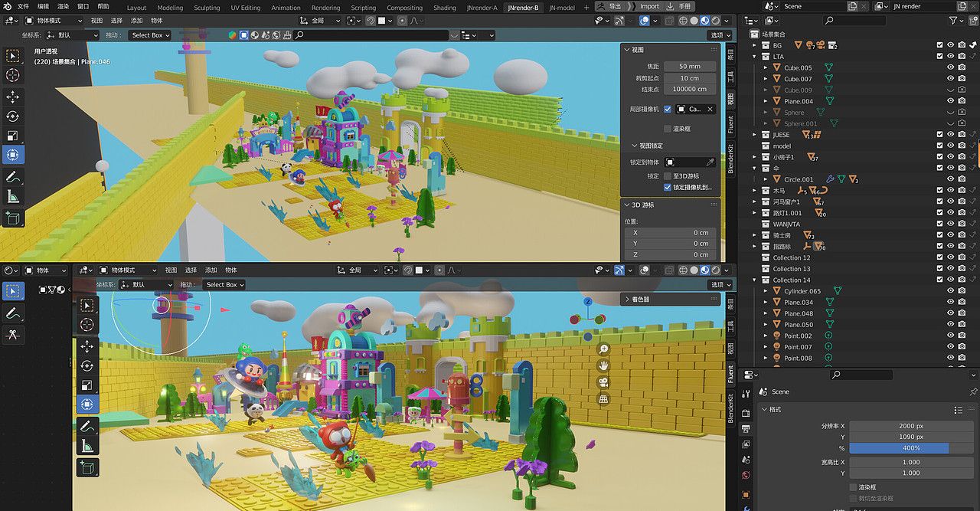Select the Move tool in top viewport
Image resolution: width=980 pixels, height=511 pixels.
13,97
